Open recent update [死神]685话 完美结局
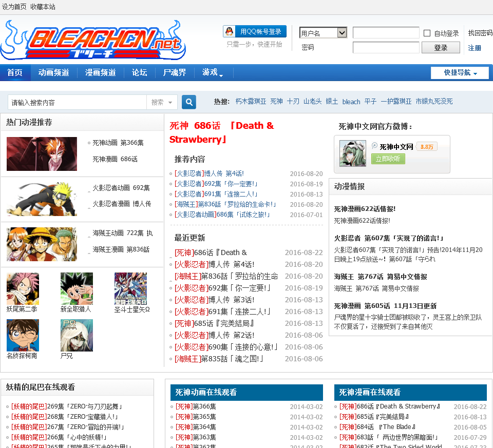Screen dimensions: 493x448 click(x=215, y=323)
